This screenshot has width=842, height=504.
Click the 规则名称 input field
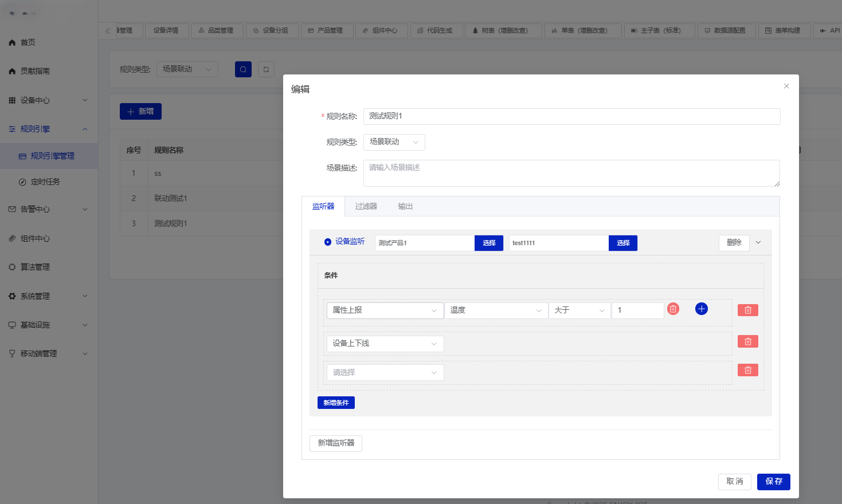[x=572, y=116]
